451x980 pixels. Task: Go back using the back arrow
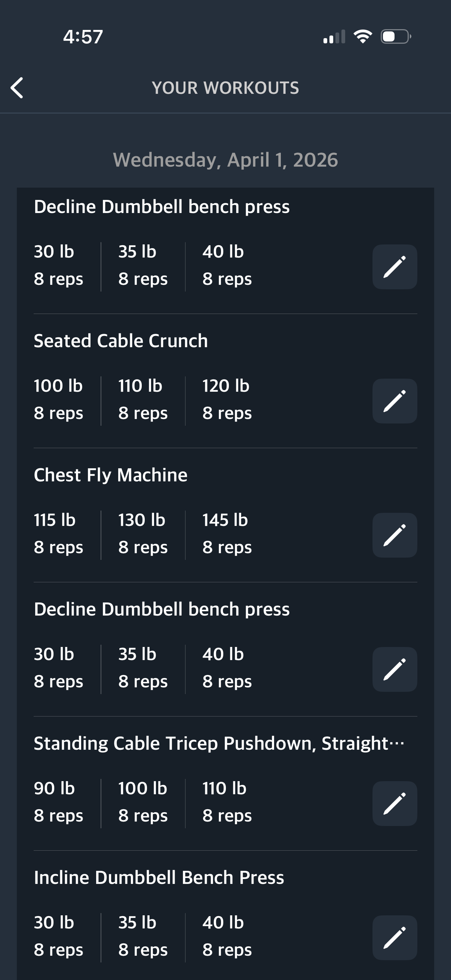17,88
